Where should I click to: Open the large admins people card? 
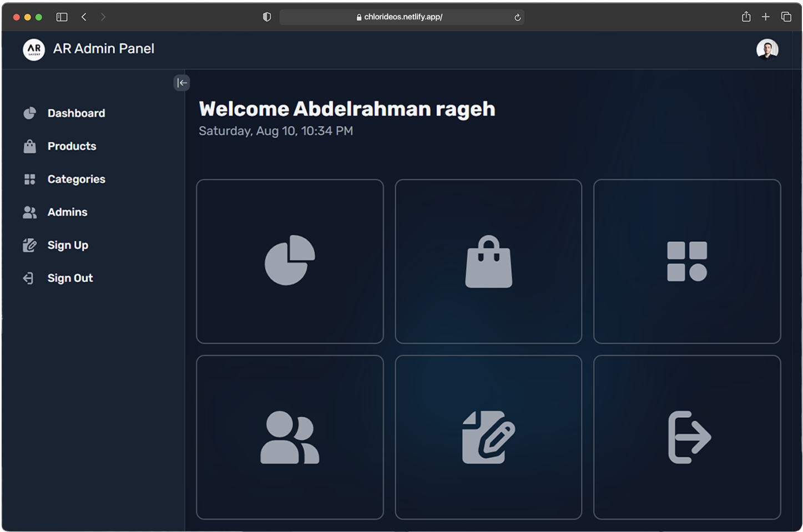(x=290, y=437)
